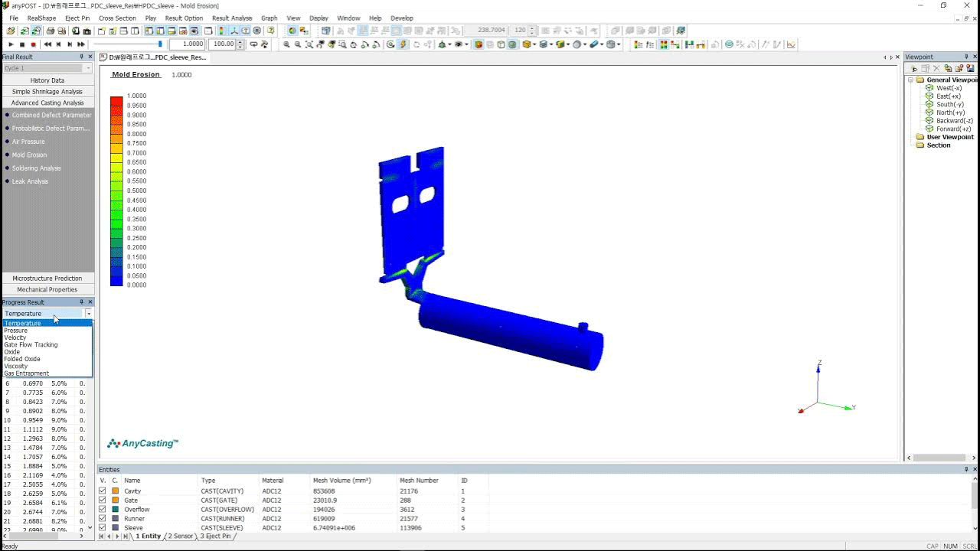
Task: Click the Simple Shrinkage Analysis button
Action: [47, 92]
